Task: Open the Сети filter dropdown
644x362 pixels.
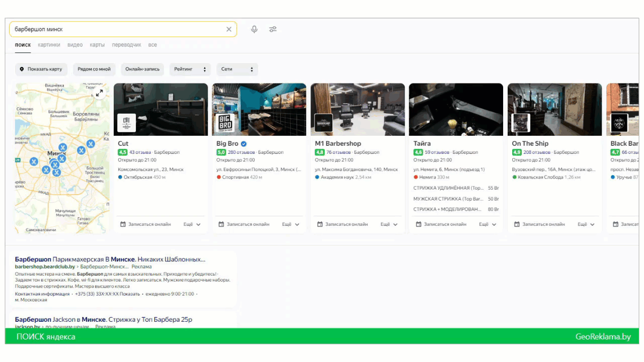Action: pyautogui.click(x=237, y=69)
